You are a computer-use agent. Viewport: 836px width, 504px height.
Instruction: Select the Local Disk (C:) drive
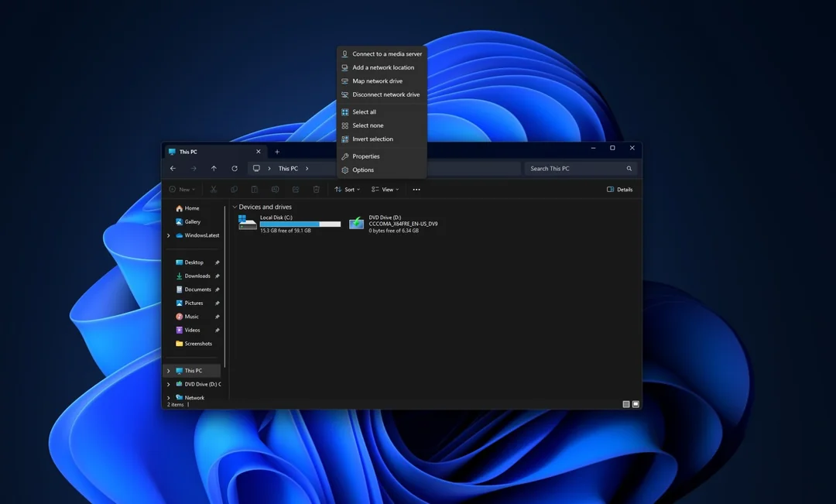pos(290,224)
